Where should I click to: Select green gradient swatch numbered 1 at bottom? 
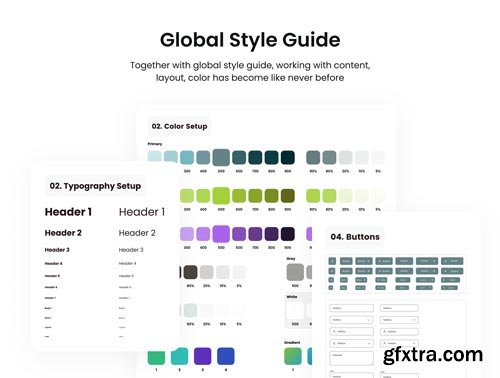(x=156, y=357)
